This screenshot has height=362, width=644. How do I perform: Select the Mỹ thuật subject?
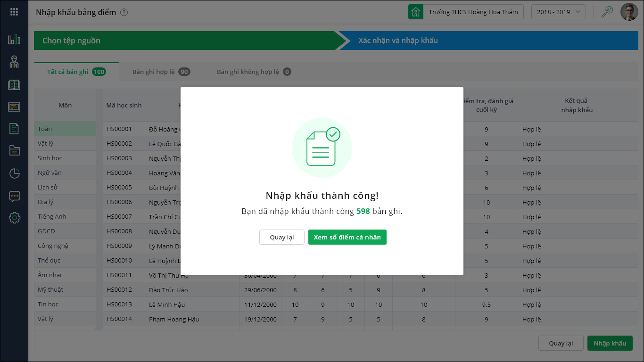(x=65, y=290)
